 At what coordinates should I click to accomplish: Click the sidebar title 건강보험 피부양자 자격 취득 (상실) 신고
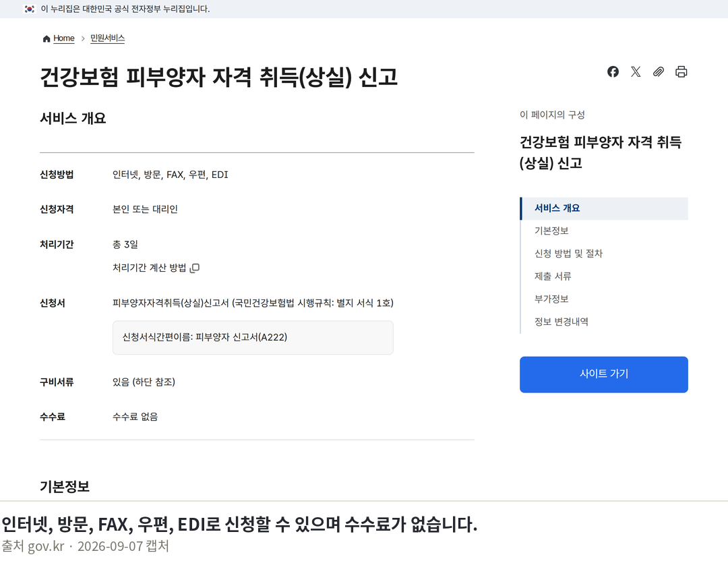click(x=601, y=152)
